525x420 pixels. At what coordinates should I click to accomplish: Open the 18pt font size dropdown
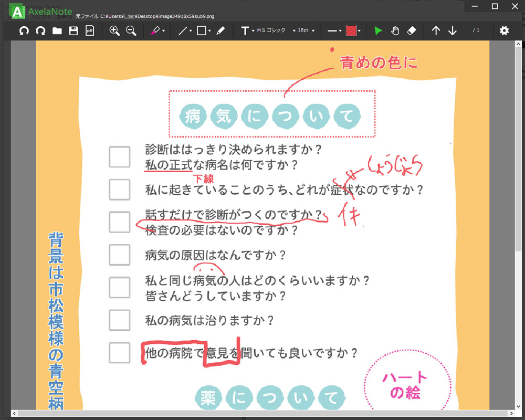303,30
